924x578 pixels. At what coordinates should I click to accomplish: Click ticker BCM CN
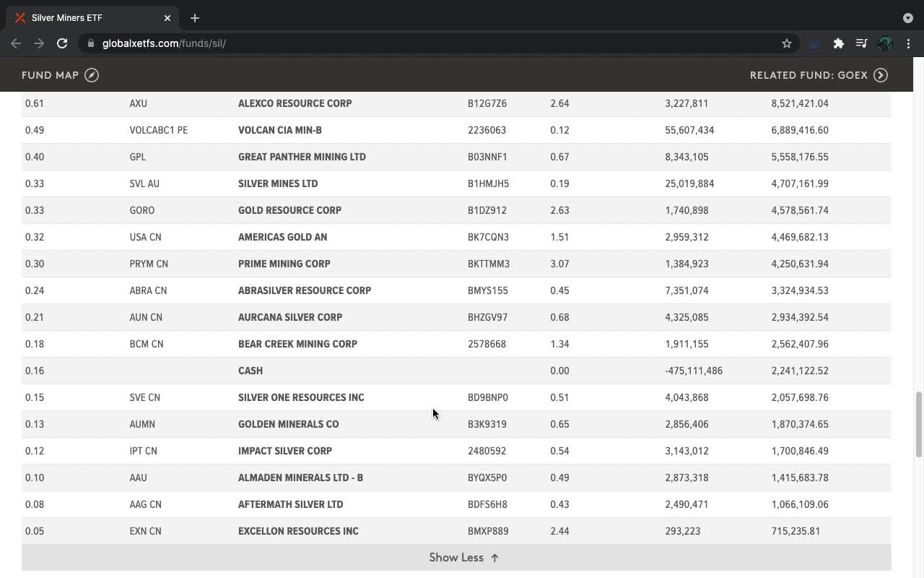pyautogui.click(x=147, y=344)
